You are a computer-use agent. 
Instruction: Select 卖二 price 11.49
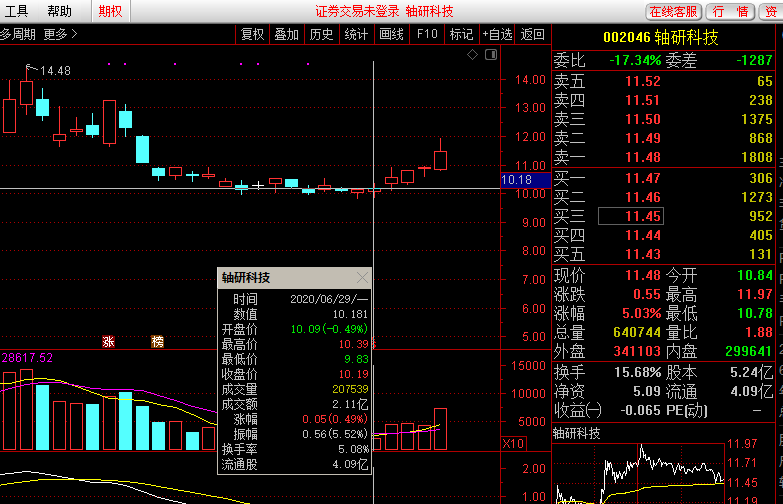(x=643, y=138)
